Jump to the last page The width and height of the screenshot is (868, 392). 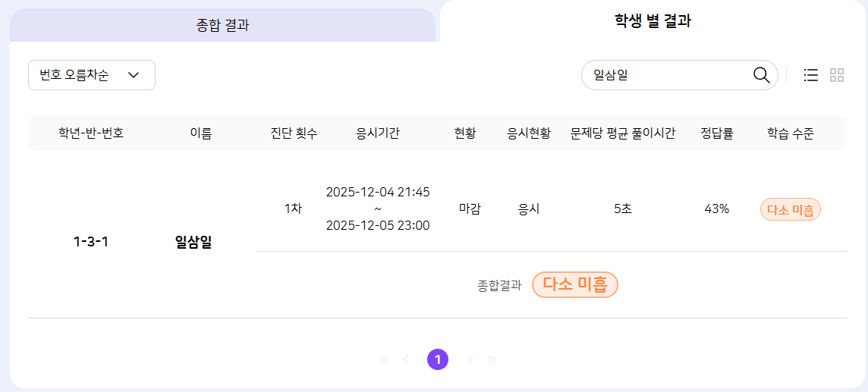[492, 359]
